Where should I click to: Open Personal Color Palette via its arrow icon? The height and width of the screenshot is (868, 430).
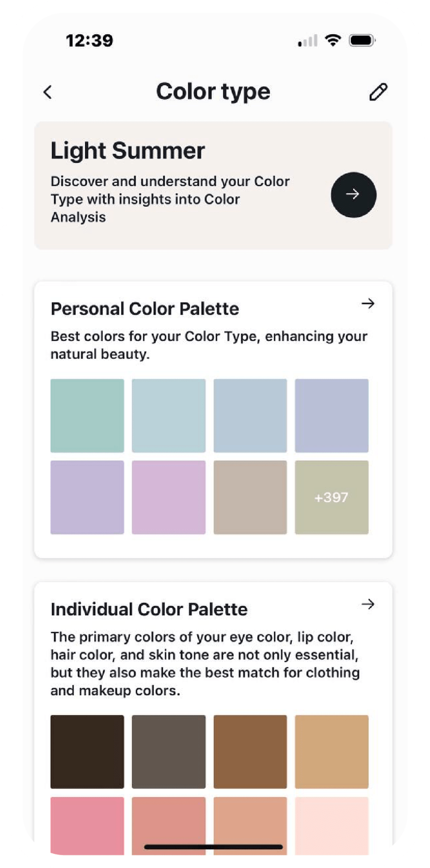coord(368,303)
